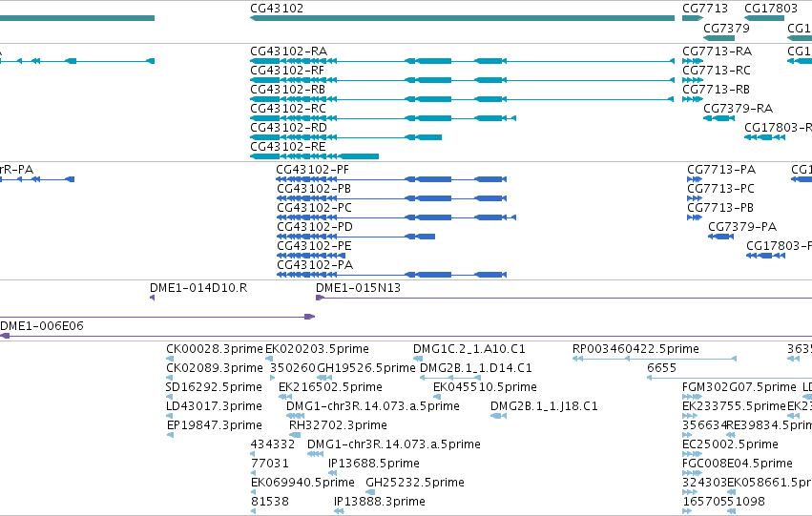This screenshot has width=812, height=516.
Task: Click protein CG7713-PB
Action: 720,208
